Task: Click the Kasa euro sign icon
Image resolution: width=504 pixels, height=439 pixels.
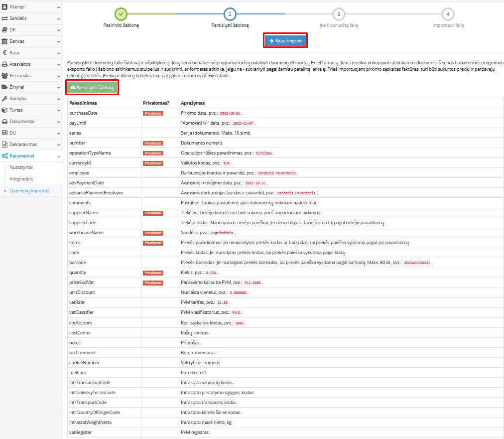Action: [4, 53]
